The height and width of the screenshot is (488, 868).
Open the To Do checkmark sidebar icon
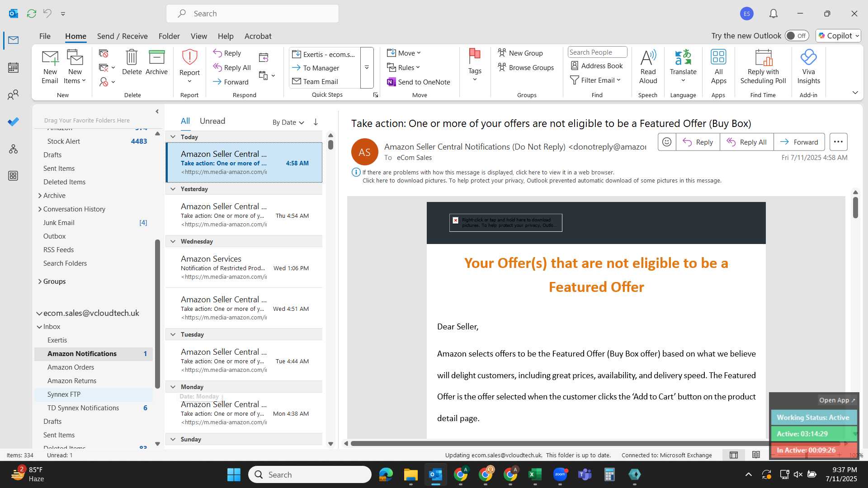[x=13, y=122]
